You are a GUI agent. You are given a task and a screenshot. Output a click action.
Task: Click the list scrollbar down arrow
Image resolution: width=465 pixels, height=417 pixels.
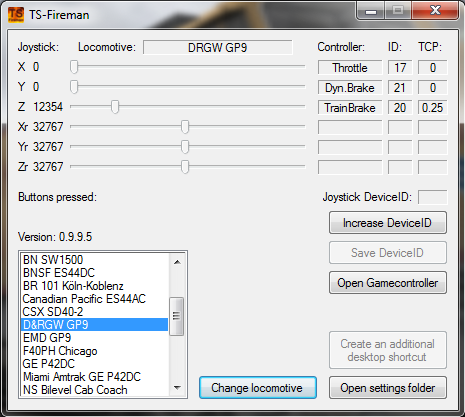pyautogui.click(x=177, y=388)
